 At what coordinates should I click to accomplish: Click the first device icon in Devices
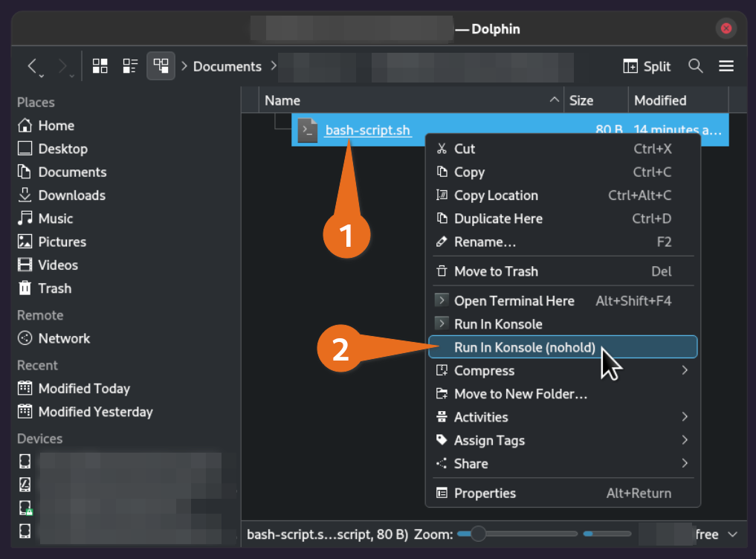tap(25, 462)
